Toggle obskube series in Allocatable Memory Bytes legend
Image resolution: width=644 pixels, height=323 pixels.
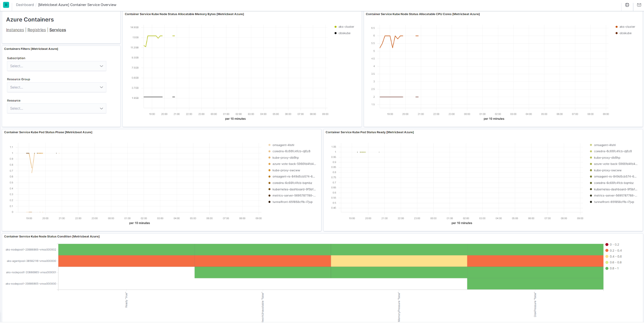[x=342, y=33]
